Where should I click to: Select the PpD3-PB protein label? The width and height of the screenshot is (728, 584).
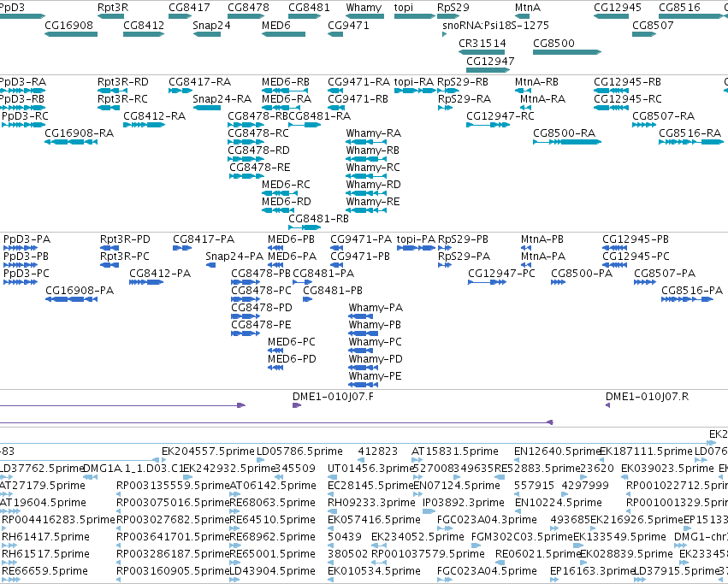(26, 257)
